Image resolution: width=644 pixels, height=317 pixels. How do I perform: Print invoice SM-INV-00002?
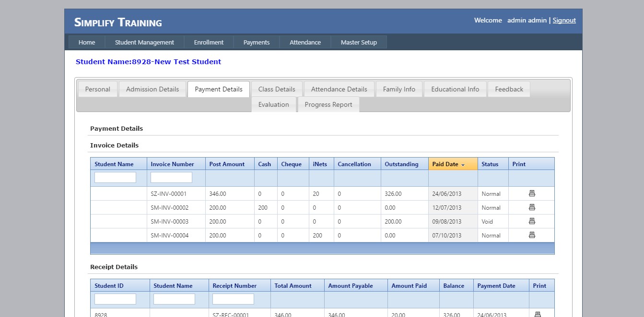(531, 207)
